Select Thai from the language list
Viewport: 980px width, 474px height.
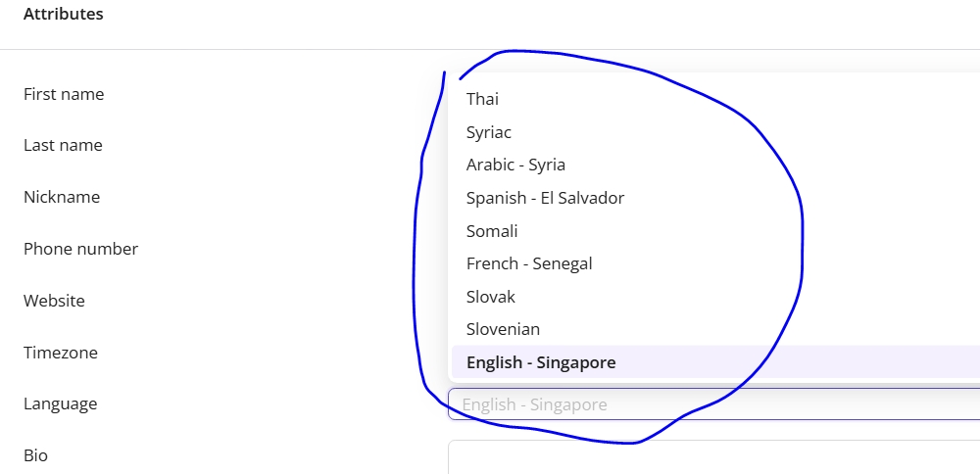pyautogui.click(x=483, y=99)
